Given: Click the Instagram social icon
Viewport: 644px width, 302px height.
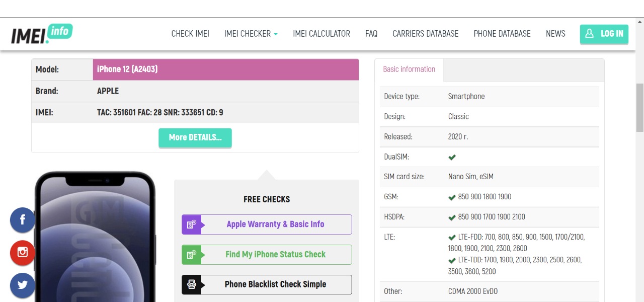Looking at the screenshot, I should click(x=23, y=253).
